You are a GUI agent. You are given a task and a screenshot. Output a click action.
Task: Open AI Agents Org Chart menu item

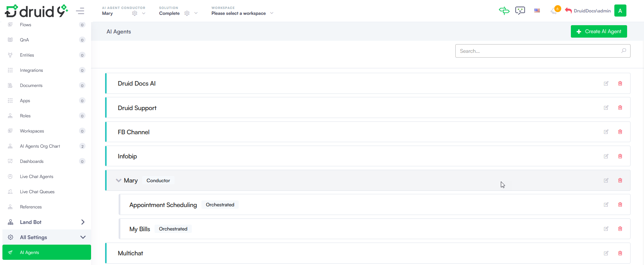[40, 146]
